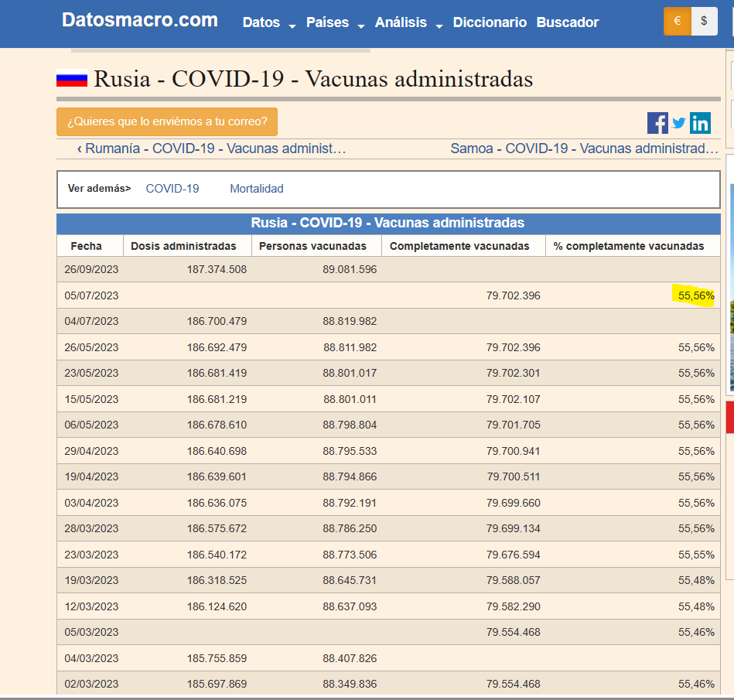Go to Datosmacro.com homepage logo
This screenshot has height=700, width=734.
(x=140, y=20)
